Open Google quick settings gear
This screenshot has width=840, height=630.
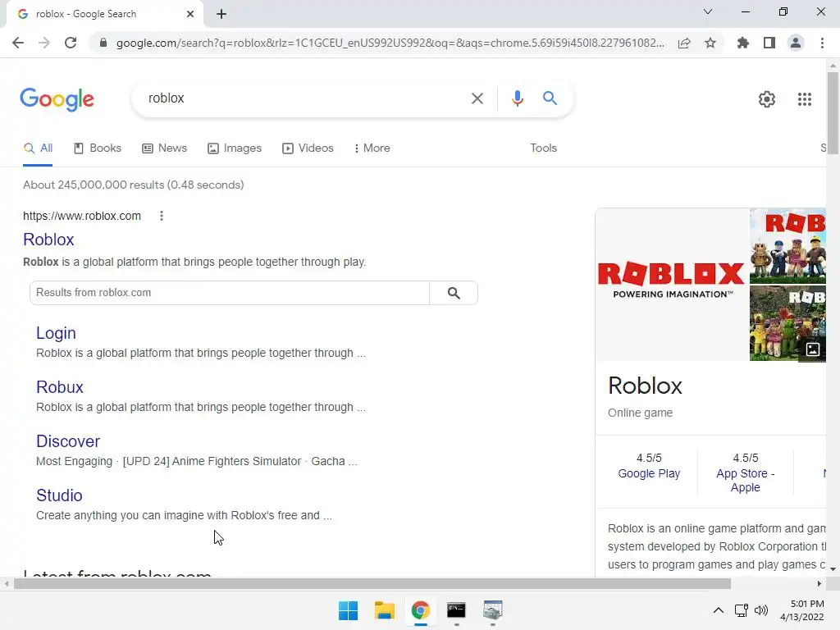click(x=767, y=99)
